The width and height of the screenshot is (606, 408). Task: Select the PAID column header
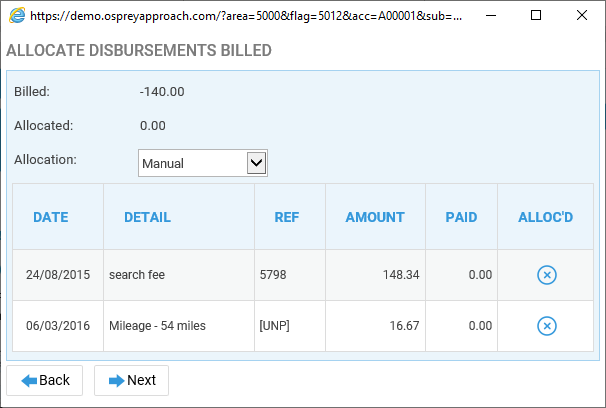point(461,217)
